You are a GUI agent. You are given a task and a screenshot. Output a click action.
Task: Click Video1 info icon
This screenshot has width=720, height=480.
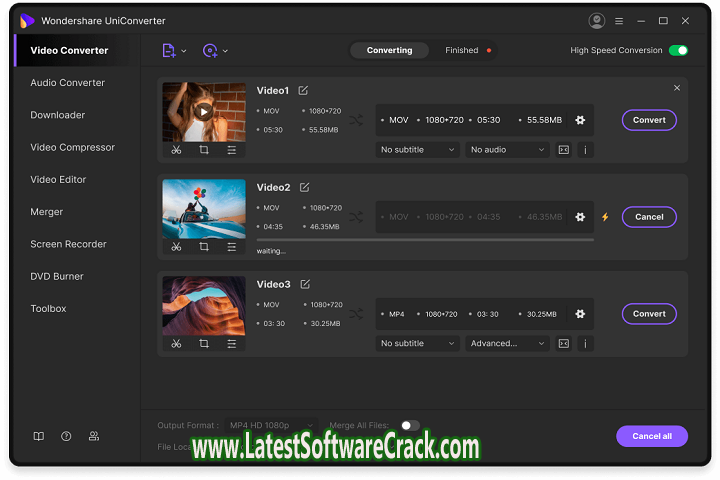[x=585, y=150]
